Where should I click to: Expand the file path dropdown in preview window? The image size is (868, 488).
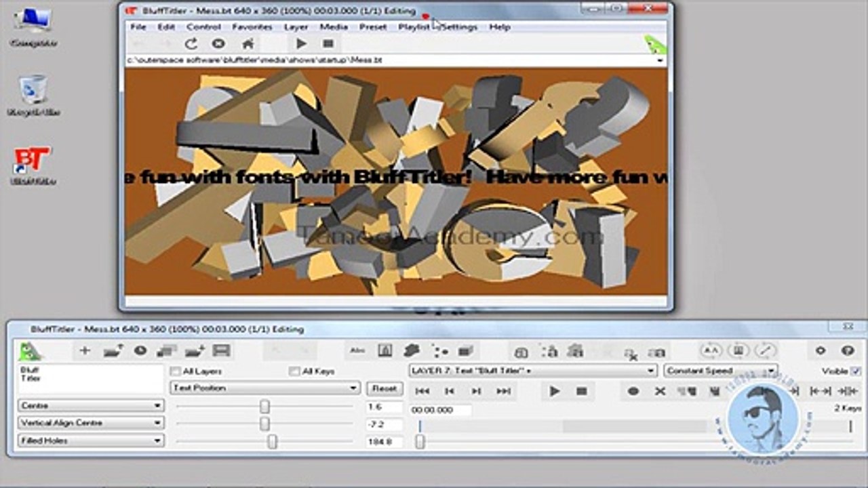point(660,60)
